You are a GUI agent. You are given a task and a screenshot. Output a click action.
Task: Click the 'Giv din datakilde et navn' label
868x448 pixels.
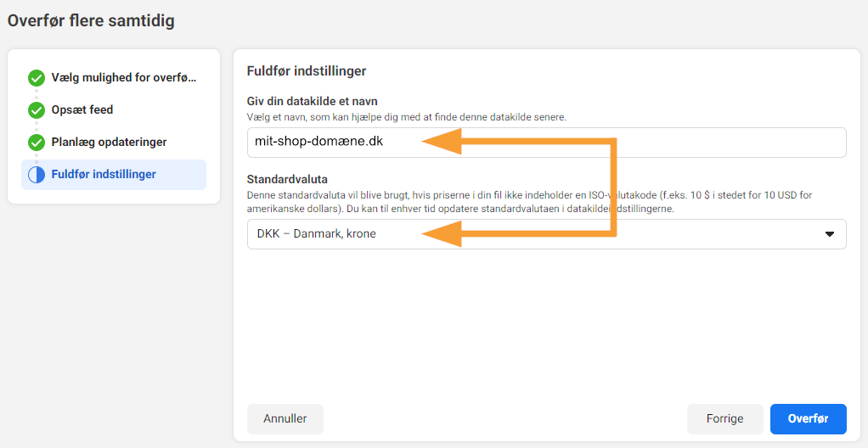(313, 101)
